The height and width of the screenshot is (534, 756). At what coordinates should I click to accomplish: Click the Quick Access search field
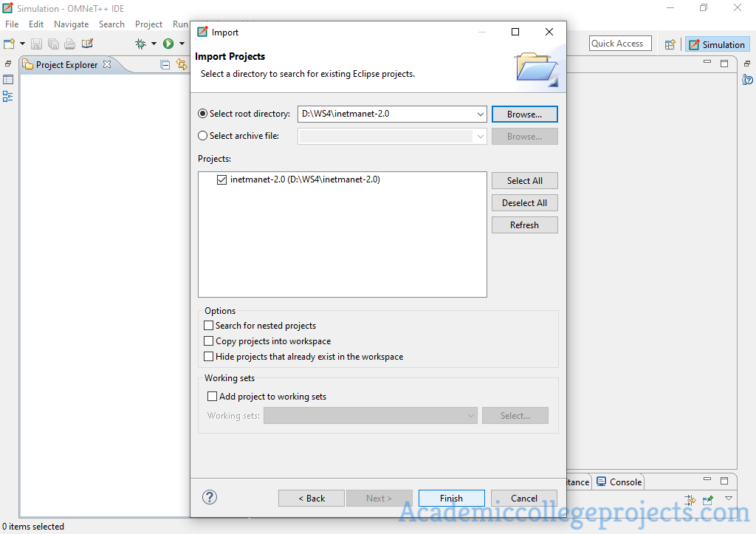620,44
